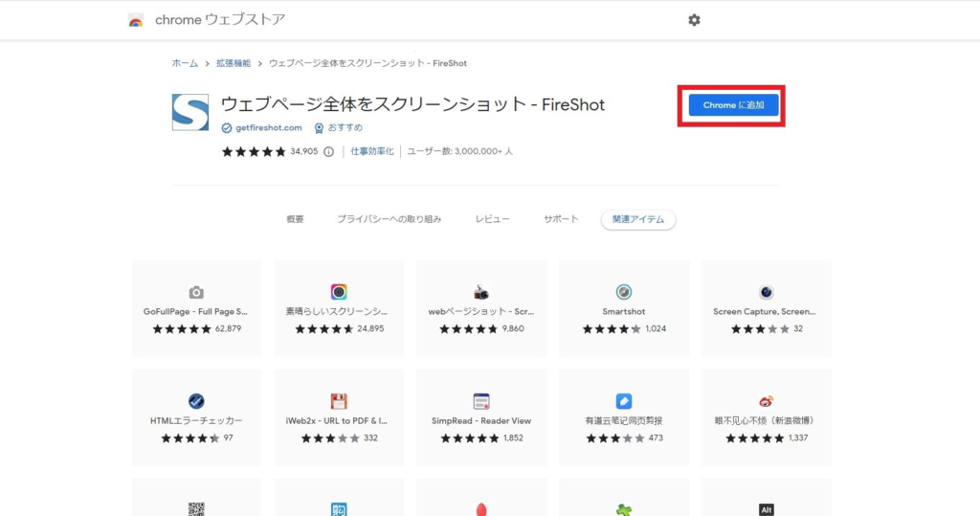The image size is (980, 516).
Task: Click the Chrome に追加 button
Action: click(733, 105)
